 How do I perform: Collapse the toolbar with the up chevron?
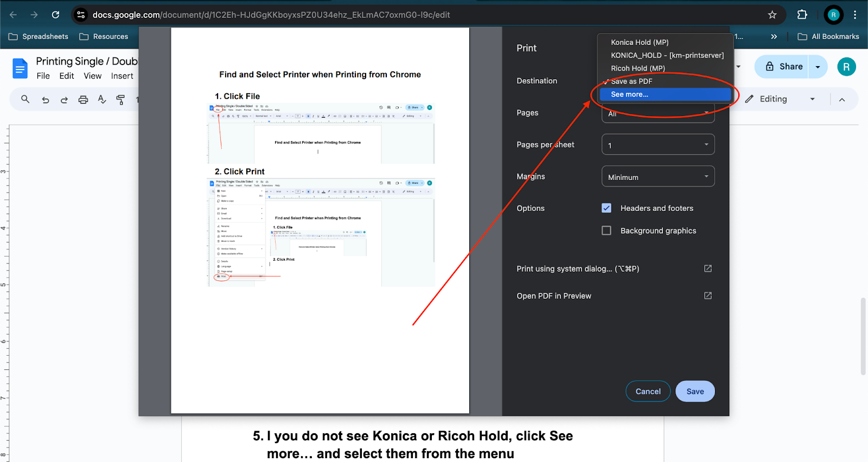click(842, 99)
